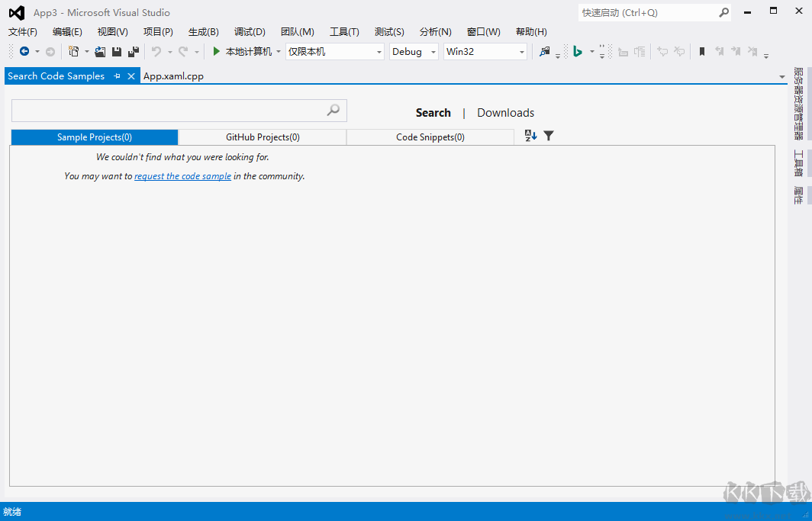The height and width of the screenshot is (521, 812).
Task: Click the Bing search icon in toolbar
Action: click(x=578, y=51)
